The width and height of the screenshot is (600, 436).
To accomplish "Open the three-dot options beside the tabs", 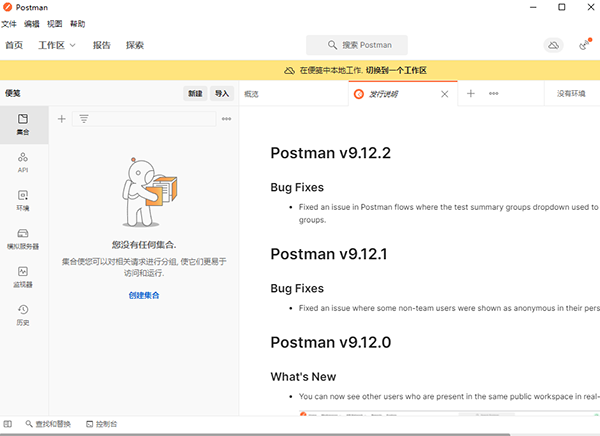I will pos(494,93).
